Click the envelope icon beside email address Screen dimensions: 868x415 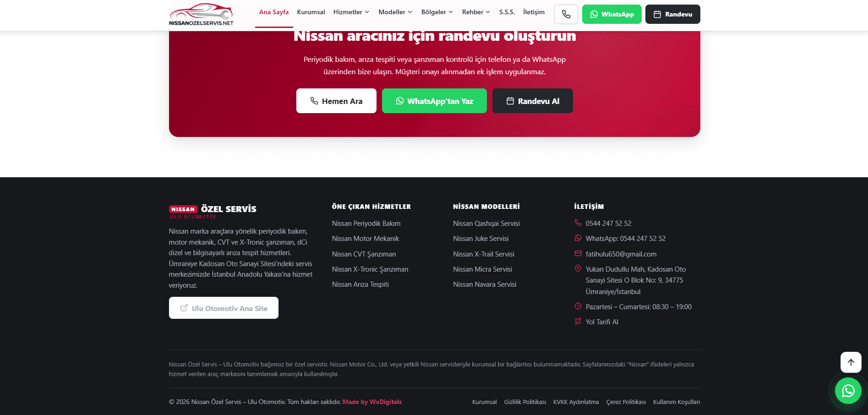pos(578,253)
